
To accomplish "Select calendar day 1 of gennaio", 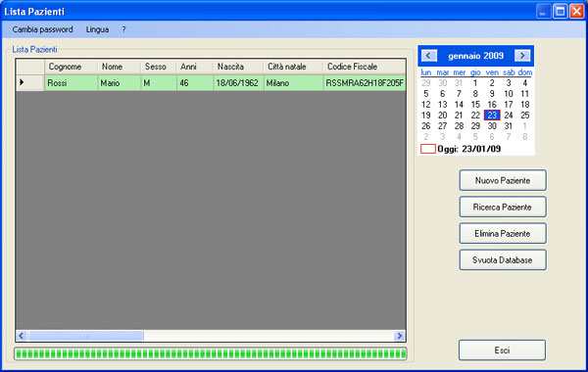I will tap(475, 83).
